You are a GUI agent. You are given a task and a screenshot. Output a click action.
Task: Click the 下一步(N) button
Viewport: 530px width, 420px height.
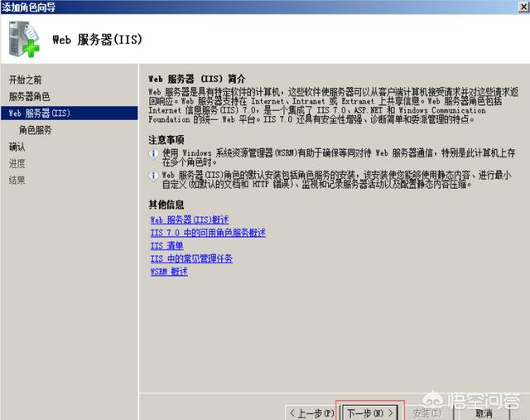tap(370, 413)
